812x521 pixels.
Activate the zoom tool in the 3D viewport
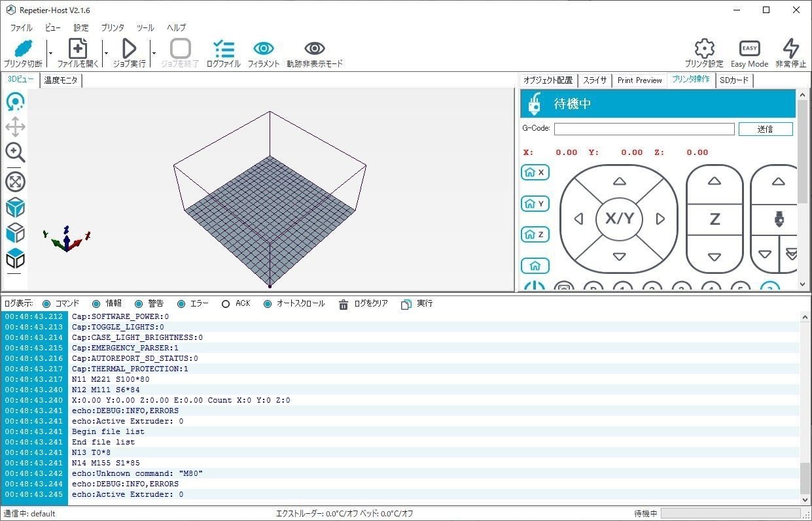click(x=15, y=152)
